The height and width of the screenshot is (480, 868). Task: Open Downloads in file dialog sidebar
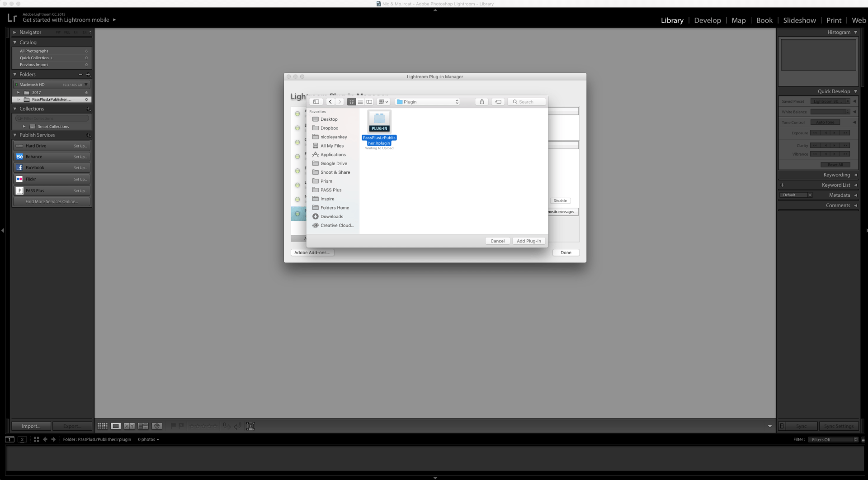pos(332,216)
